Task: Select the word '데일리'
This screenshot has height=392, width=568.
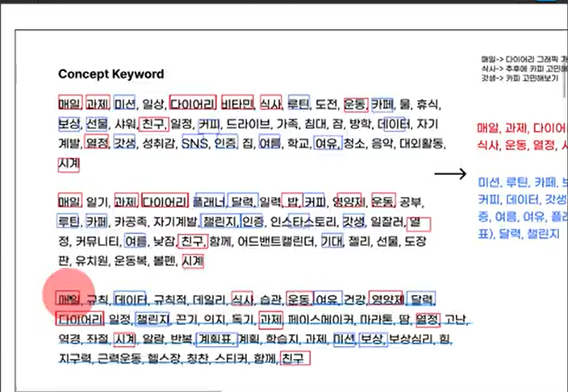Action: click(x=209, y=299)
